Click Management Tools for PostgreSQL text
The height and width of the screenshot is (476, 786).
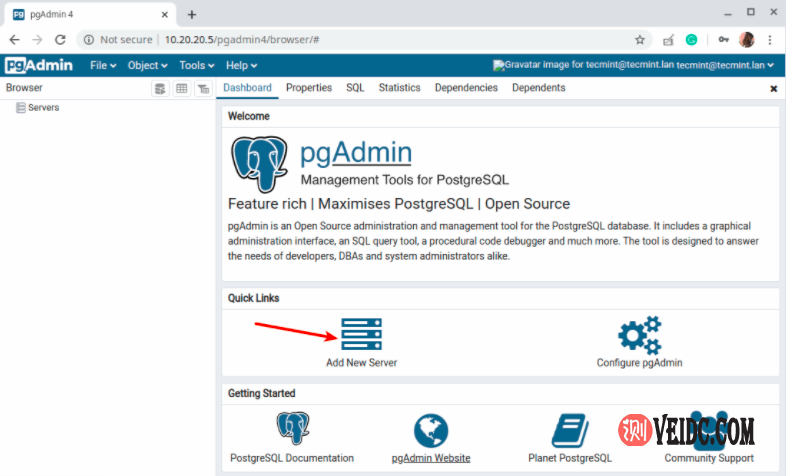tap(405, 180)
